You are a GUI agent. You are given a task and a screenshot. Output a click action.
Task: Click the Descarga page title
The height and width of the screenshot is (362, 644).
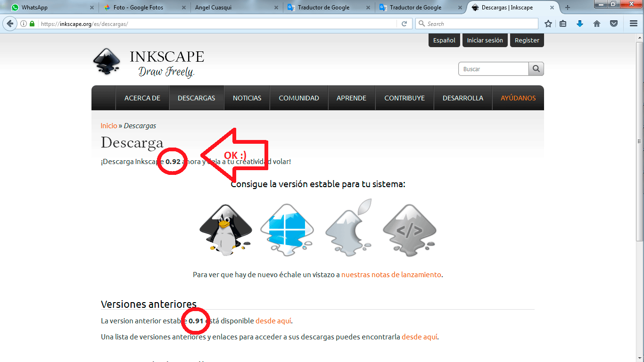(132, 142)
